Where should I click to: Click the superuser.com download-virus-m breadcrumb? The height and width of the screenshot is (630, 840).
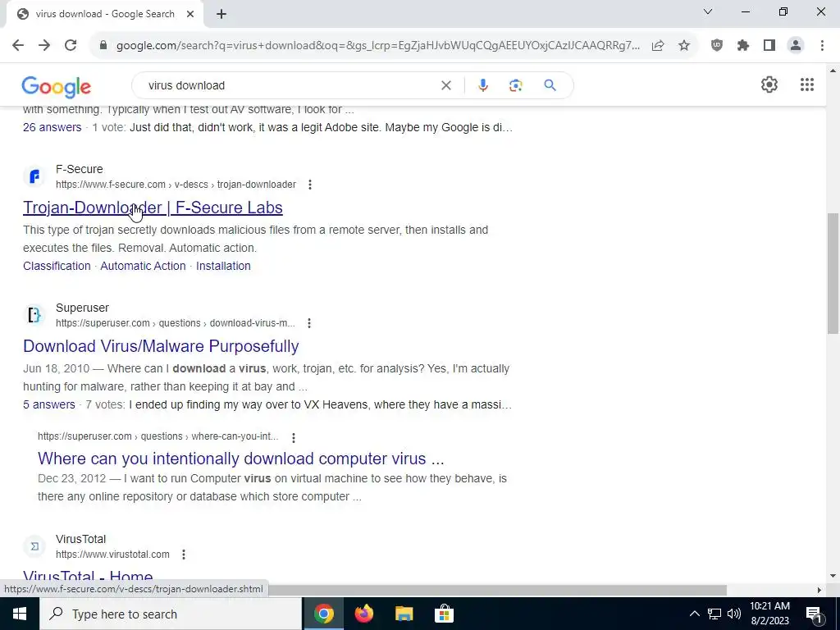176,323
